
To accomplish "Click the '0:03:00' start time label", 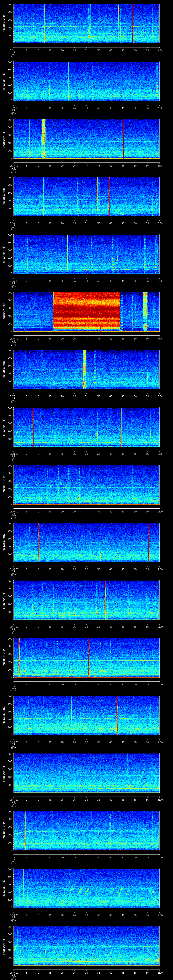I will pos(14,166).
